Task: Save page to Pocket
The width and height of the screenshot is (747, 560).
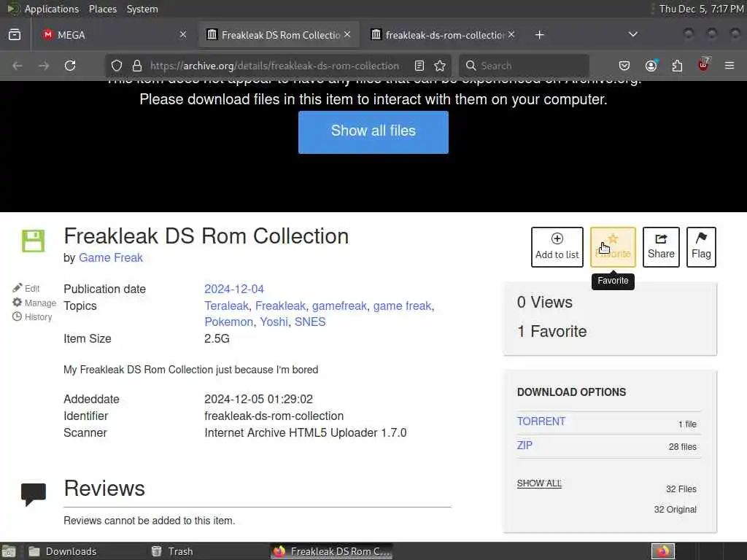Action: (624, 66)
